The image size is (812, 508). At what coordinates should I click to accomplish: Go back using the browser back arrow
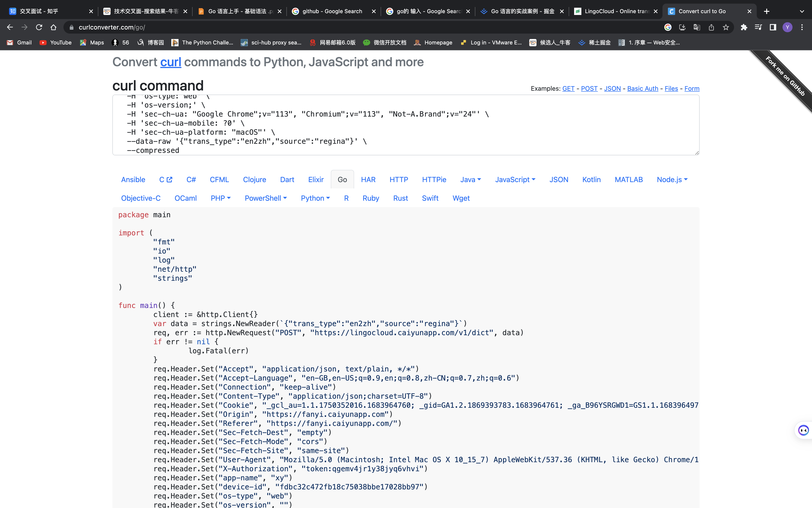10,27
